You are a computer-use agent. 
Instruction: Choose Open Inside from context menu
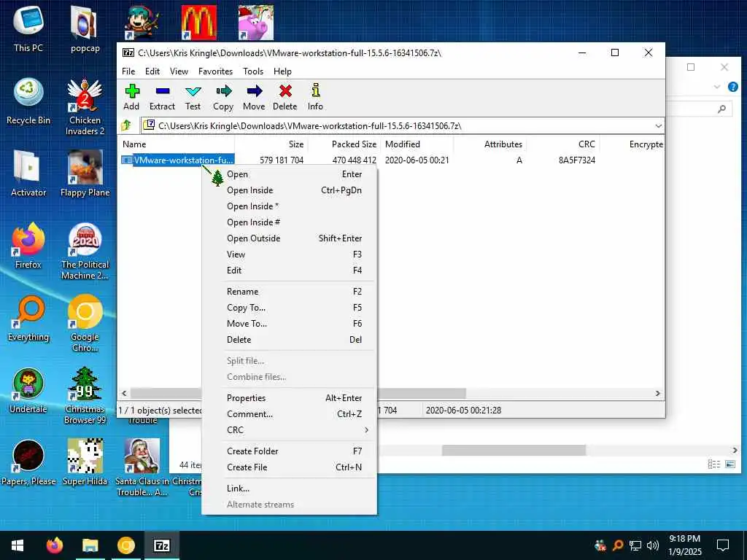[289, 190]
